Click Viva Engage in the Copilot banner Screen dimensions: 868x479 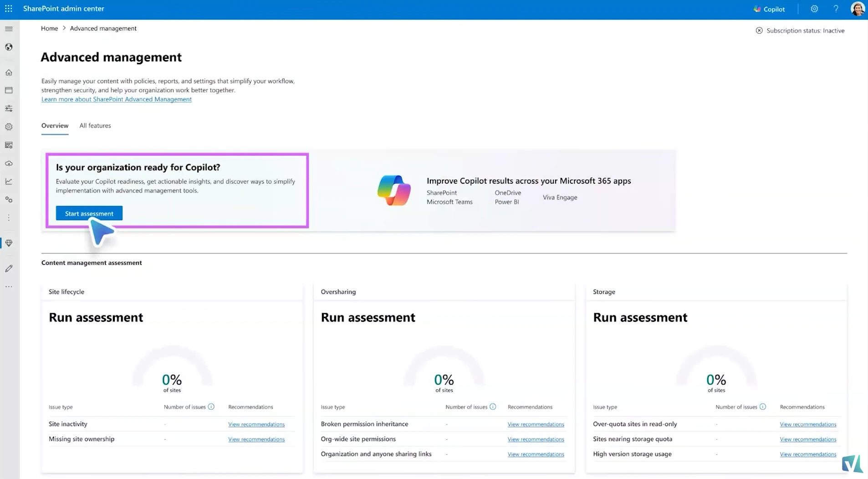tap(560, 197)
